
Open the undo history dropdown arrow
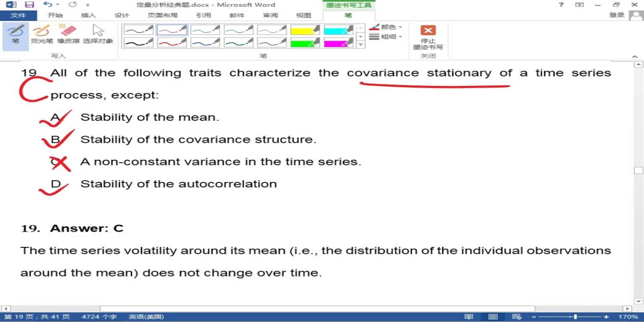58,5
